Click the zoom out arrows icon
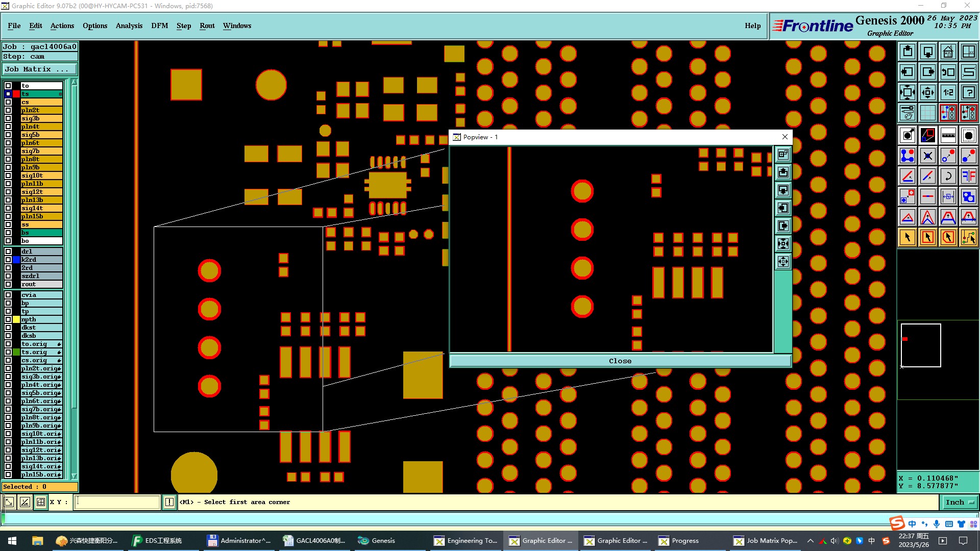 pyautogui.click(x=928, y=92)
